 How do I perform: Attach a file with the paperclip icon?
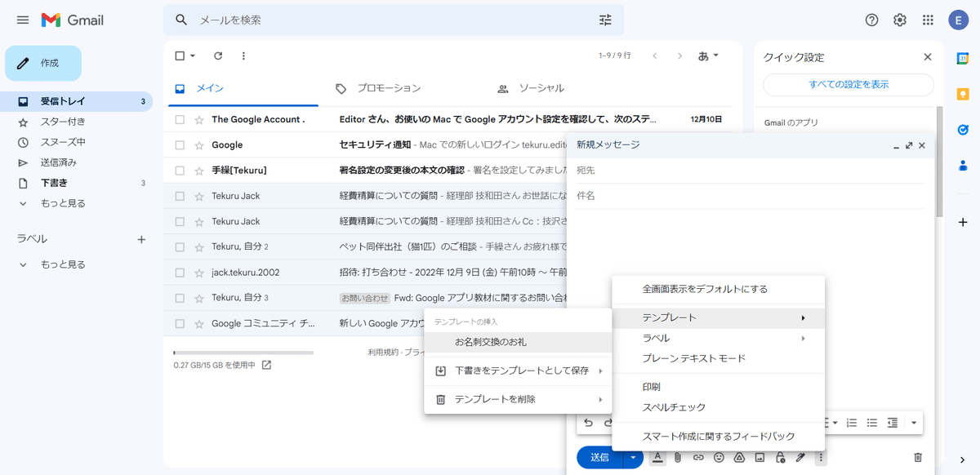tap(678, 457)
